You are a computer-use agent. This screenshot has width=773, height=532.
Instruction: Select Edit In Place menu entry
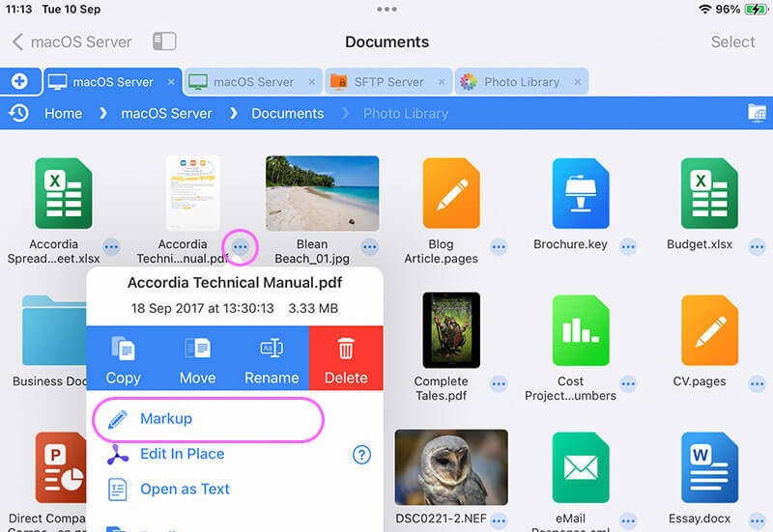(216, 454)
